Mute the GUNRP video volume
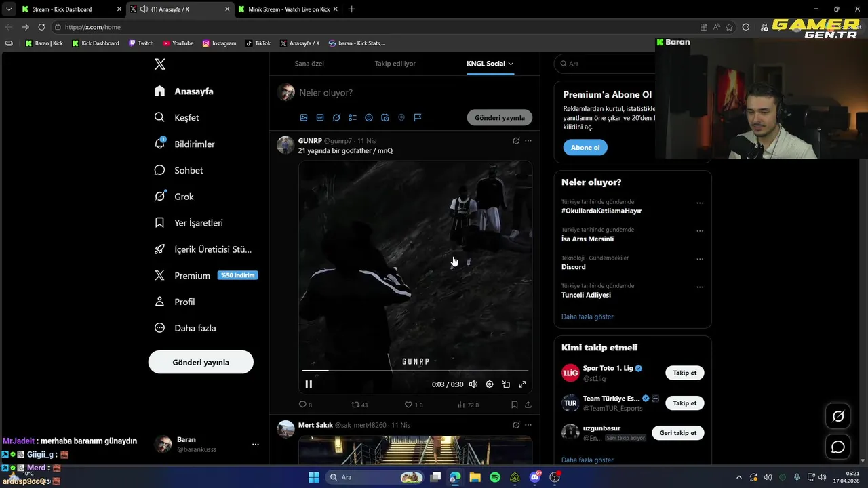The width and height of the screenshot is (868, 488). pyautogui.click(x=473, y=384)
